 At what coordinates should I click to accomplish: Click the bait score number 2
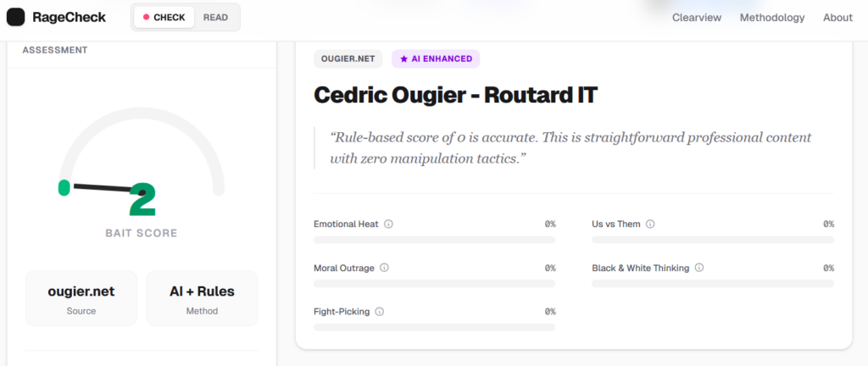(x=142, y=200)
